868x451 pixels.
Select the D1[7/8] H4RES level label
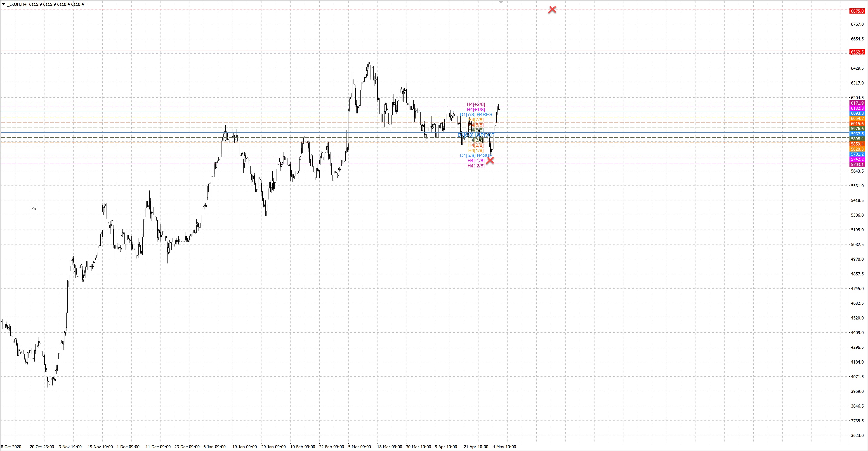click(476, 115)
